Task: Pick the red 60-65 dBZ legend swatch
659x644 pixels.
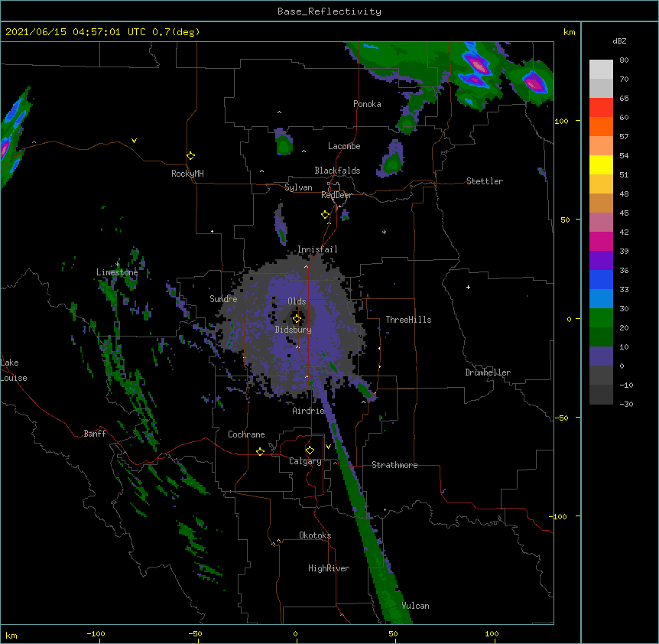Action: tap(601, 107)
